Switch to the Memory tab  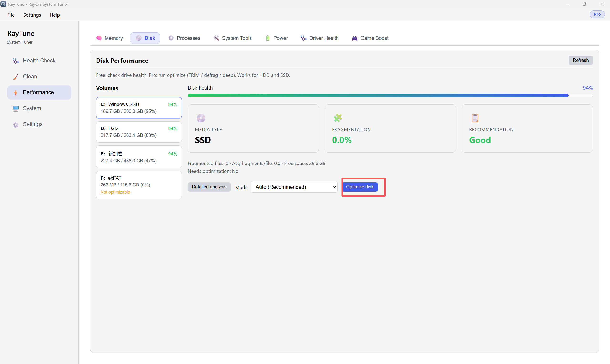110,38
